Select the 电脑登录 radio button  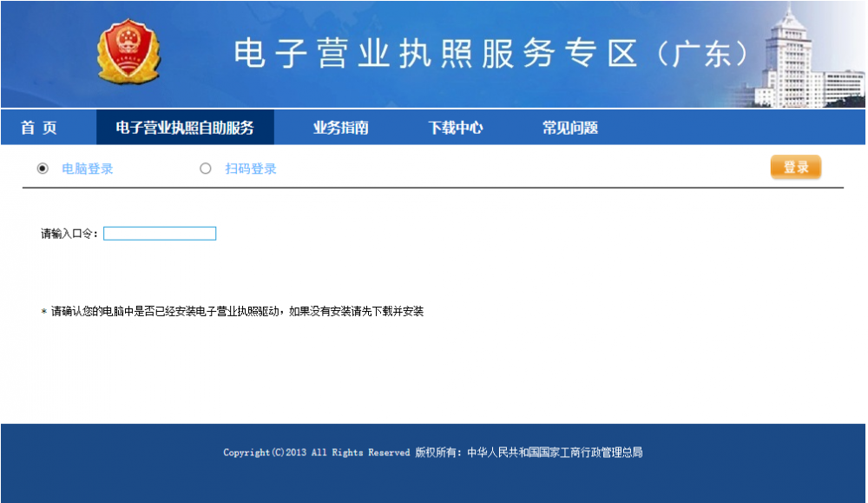click(43, 169)
